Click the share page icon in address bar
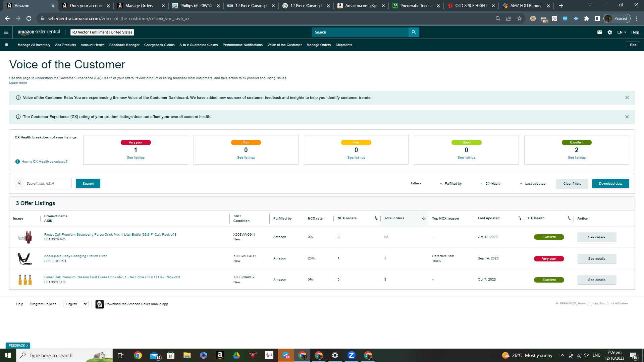Viewport: 644px width, 362px height. 509,18
